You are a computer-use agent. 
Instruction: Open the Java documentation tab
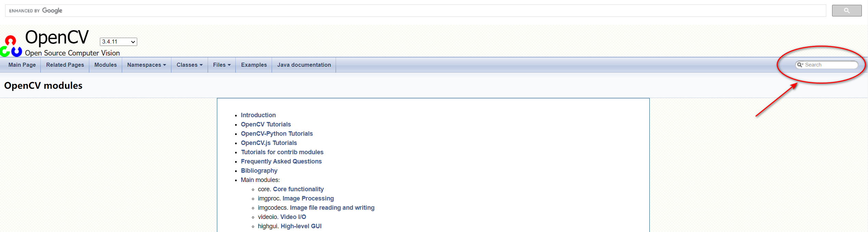coord(304,65)
